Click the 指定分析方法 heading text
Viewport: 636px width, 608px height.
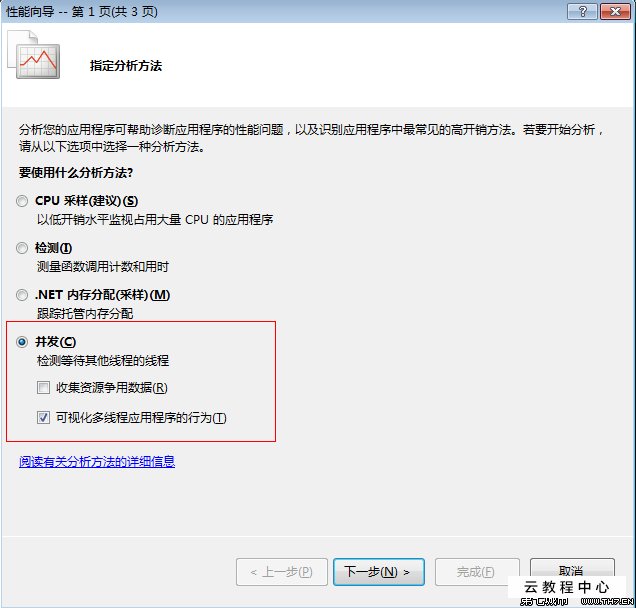pyautogui.click(x=126, y=66)
